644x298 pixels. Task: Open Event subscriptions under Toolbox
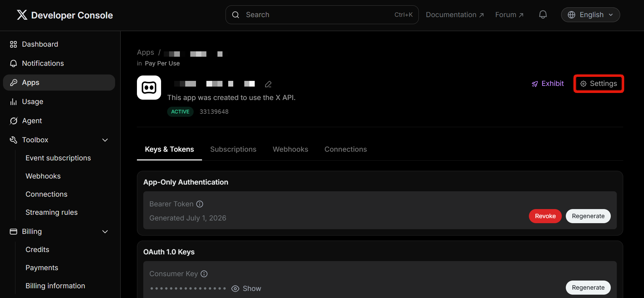pyautogui.click(x=58, y=158)
